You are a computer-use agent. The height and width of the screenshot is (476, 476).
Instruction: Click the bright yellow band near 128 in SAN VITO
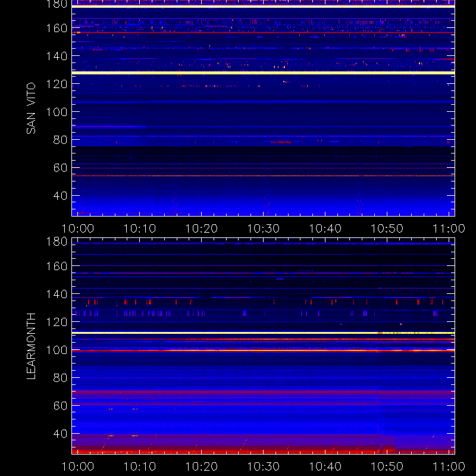coord(263,73)
